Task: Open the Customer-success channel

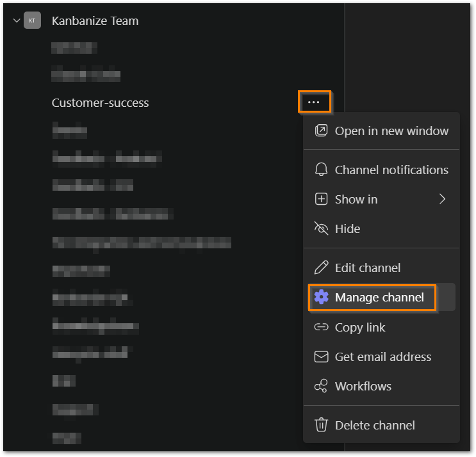Action: 101,102
